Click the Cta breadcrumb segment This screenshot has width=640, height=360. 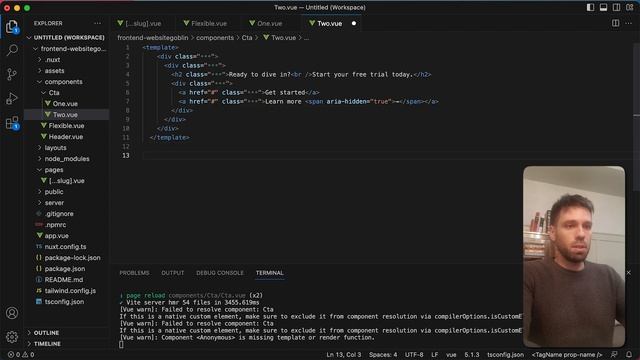247,38
